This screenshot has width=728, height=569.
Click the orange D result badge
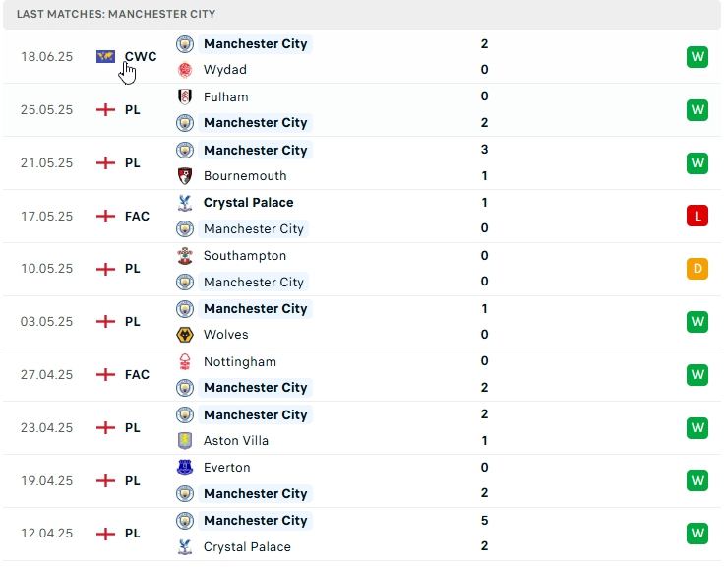(698, 269)
